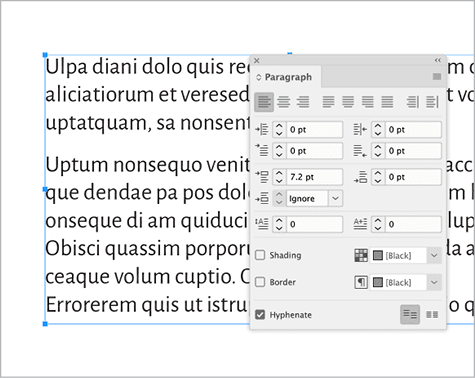Click the Shading [Black] color swatch
Viewport: 475px width, 378px height.
[x=378, y=256]
